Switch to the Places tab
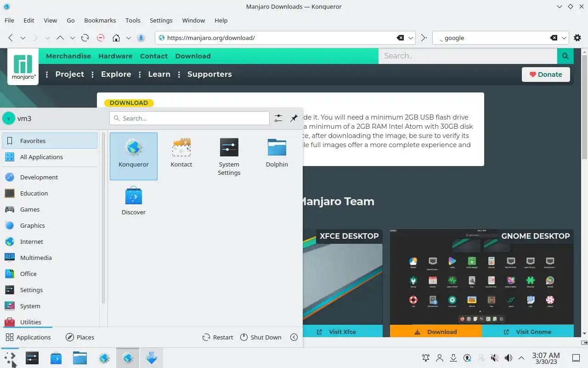588x368 pixels. coord(80,337)
